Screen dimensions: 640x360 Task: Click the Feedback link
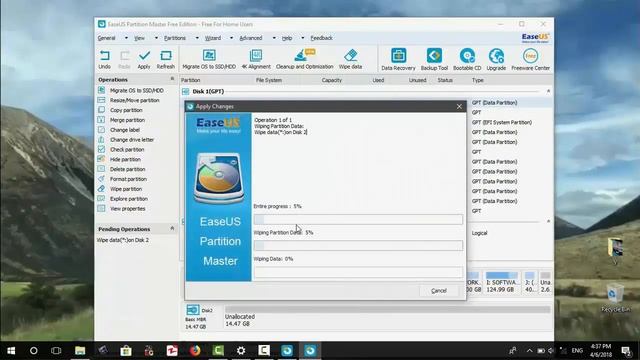(x=322, y=38)
